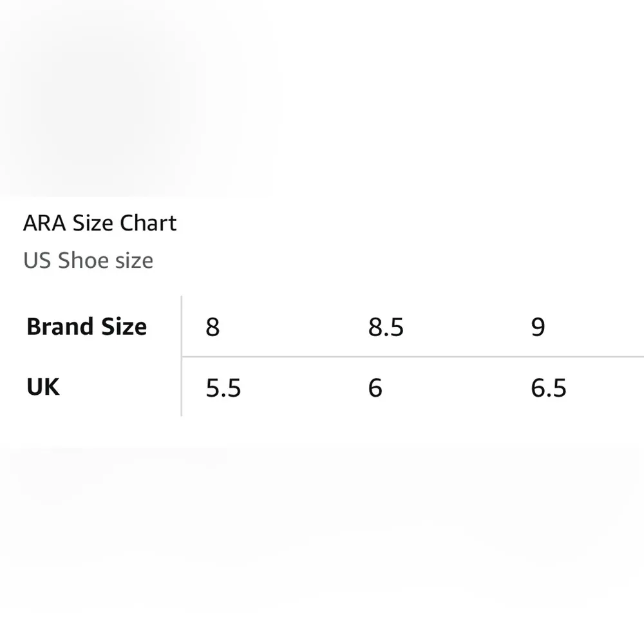The height and width of the screenshot is (644, 644).
Task: Click the lowercase "size" in the subtitle
Action: [135, 261]
